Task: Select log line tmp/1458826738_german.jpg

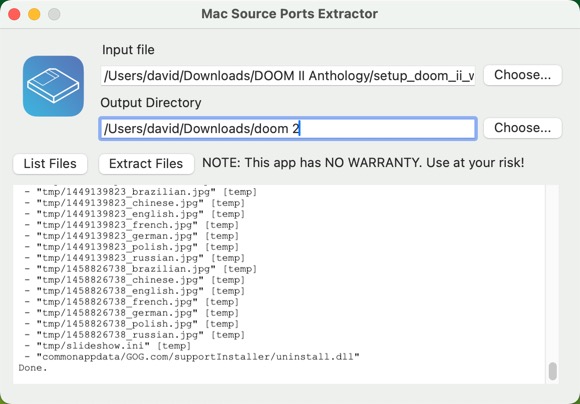Action: pos(132,313)
